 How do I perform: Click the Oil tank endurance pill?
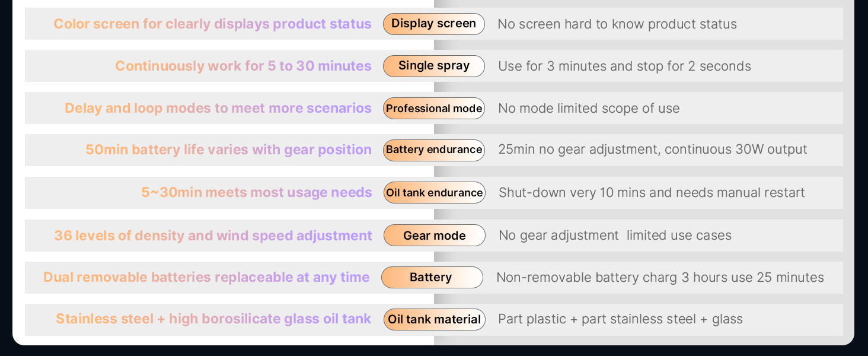tap(435, 192)
